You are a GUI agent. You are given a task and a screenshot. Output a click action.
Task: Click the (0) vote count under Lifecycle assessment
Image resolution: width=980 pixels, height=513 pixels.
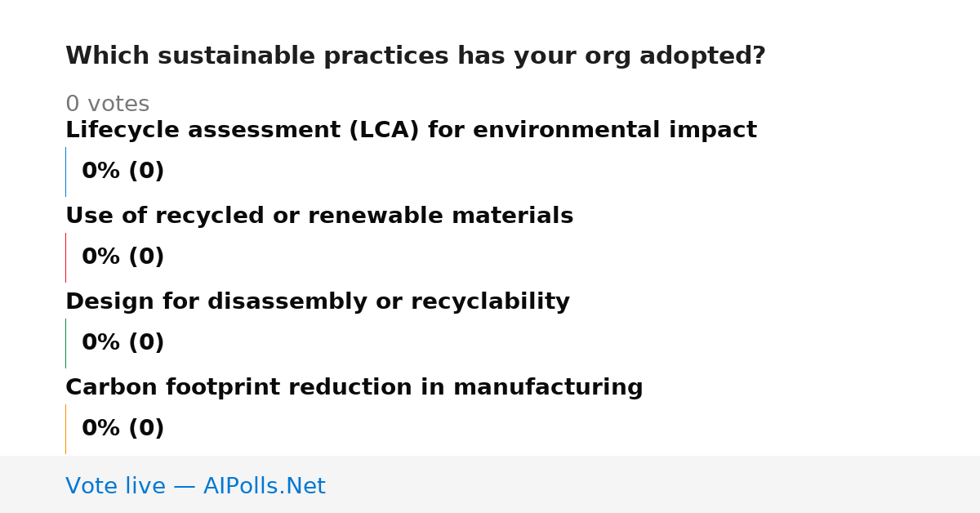[x=146, y=172]
